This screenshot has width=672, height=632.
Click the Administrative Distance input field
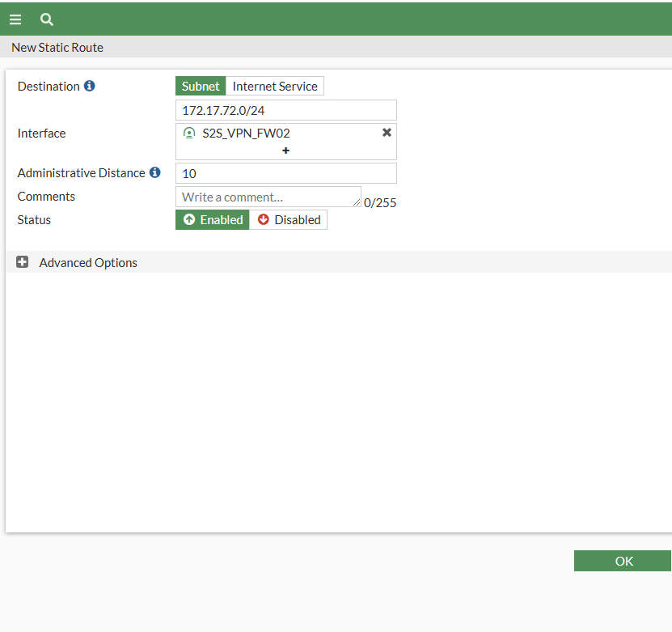pos(285,173)
